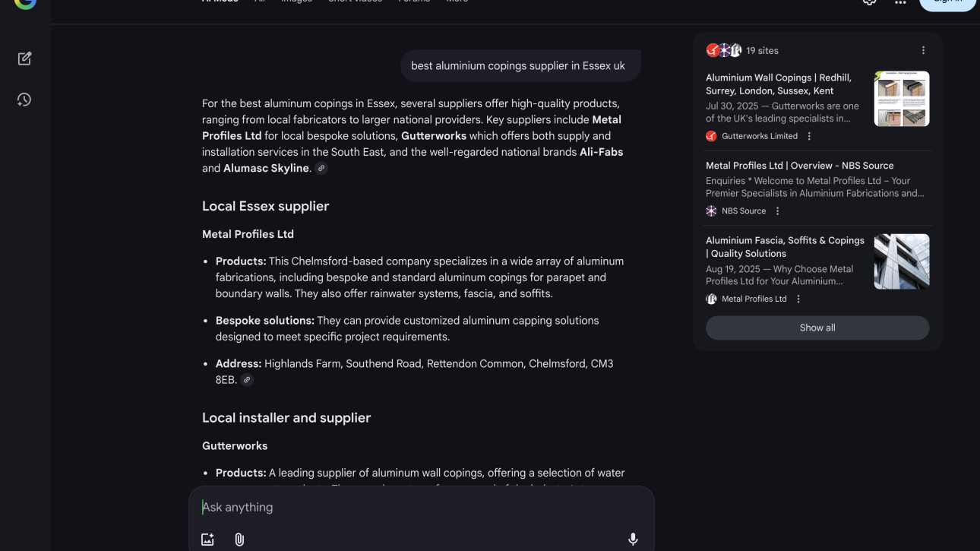
Task: Open the Aluminium Wall Copings Redhill result
Action: 779,84
